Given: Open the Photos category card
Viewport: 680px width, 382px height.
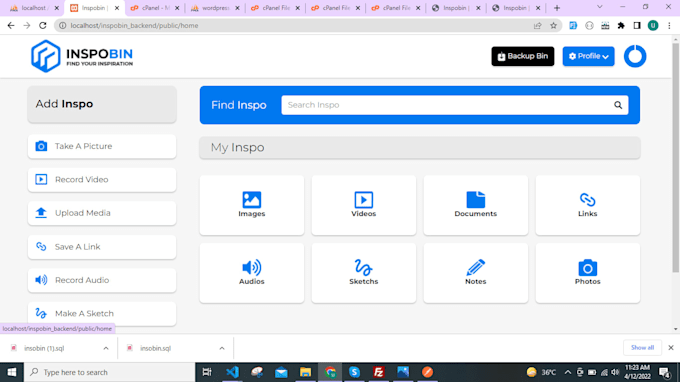Looking at the screenshot, I should click(588, 273).
